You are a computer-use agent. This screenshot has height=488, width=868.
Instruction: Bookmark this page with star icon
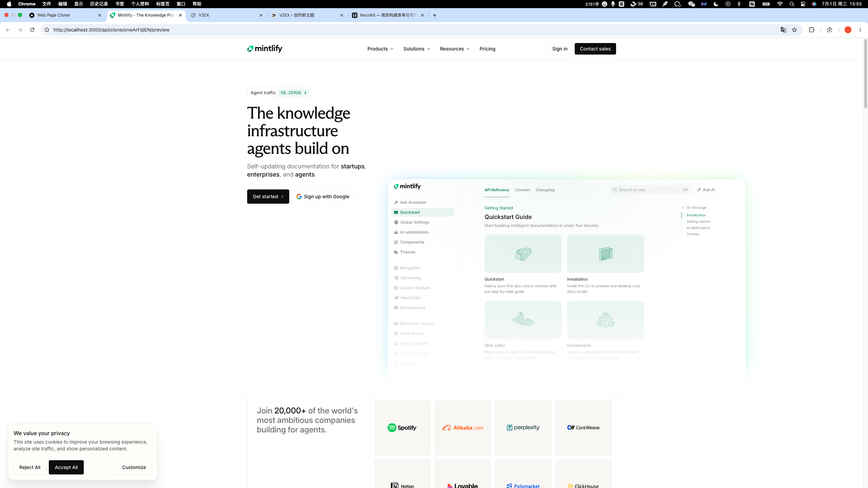794,30
